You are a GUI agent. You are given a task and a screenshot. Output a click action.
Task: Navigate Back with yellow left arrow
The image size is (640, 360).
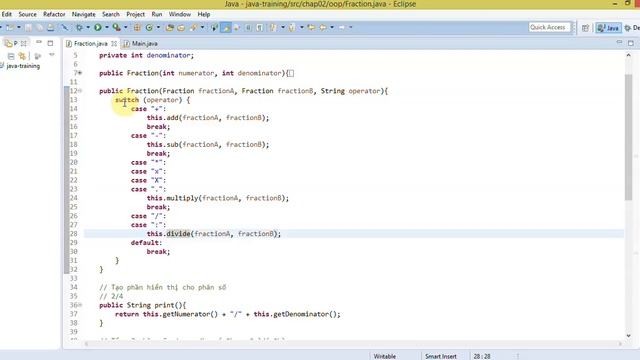pyautogui.click(x=322, y=27)
